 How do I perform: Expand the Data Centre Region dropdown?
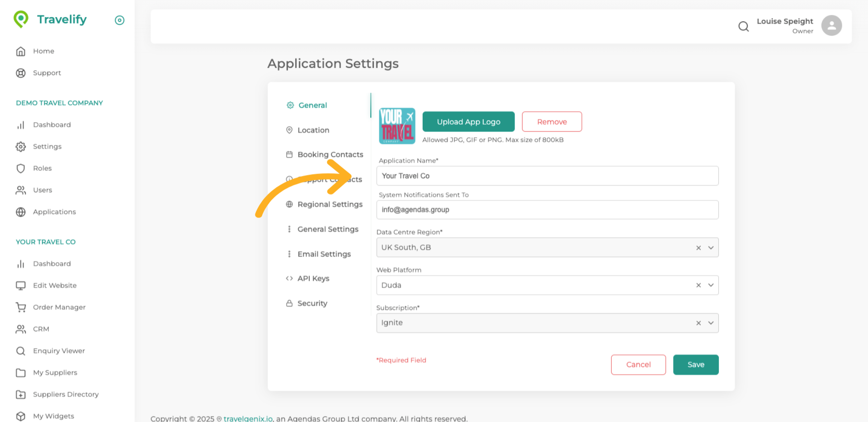pyautogui.click(x=711, y=248)
